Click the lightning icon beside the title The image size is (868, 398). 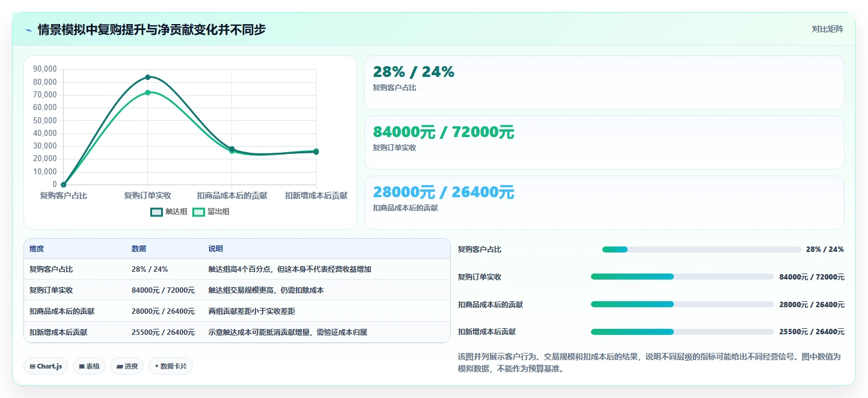click(29, 30)
